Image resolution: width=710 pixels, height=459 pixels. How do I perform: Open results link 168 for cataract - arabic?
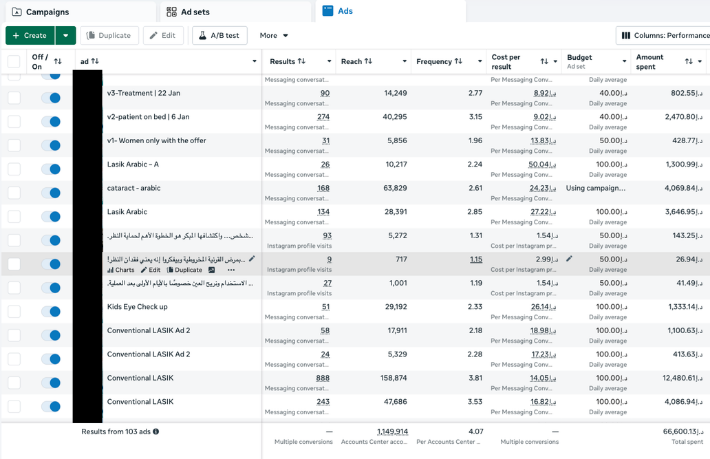323,188
